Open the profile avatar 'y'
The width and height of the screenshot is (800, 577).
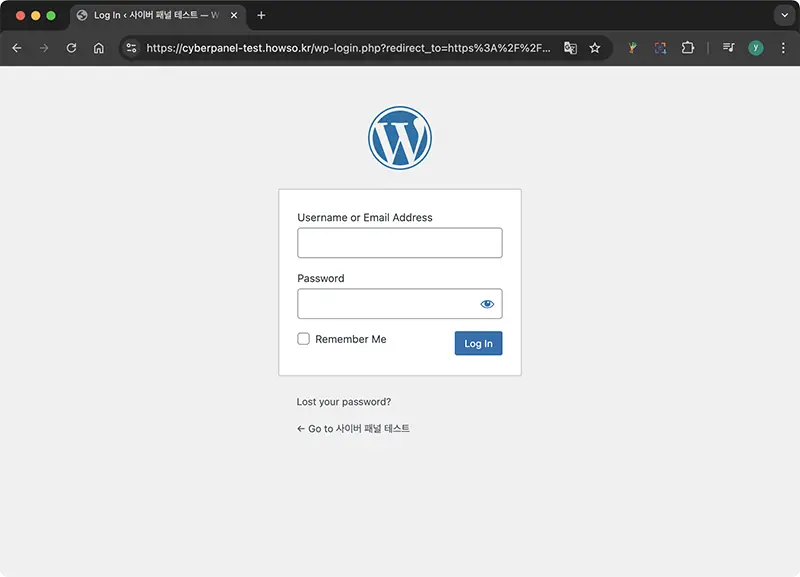pyautogui.click(x=756, y=48)
